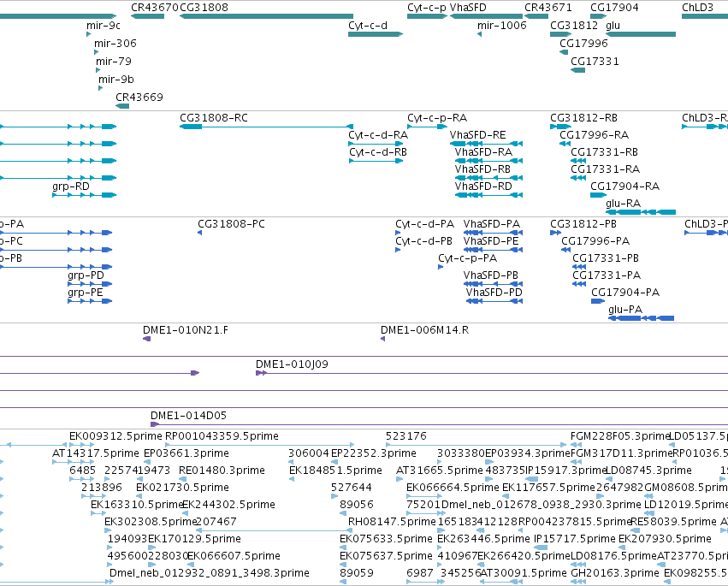Click the DME1-010J09 clone label
The height and width of the screenshot is (586, 728).
[292, 364]
